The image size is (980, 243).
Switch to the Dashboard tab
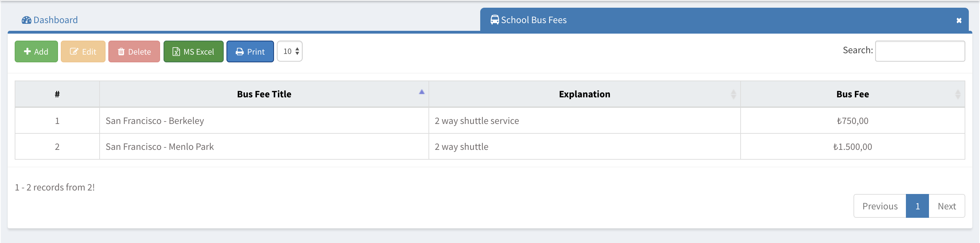point(55,20)
